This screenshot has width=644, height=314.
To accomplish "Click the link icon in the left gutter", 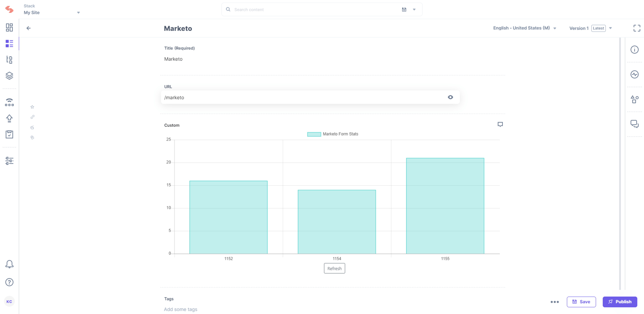I will click(x=32, y=117).
